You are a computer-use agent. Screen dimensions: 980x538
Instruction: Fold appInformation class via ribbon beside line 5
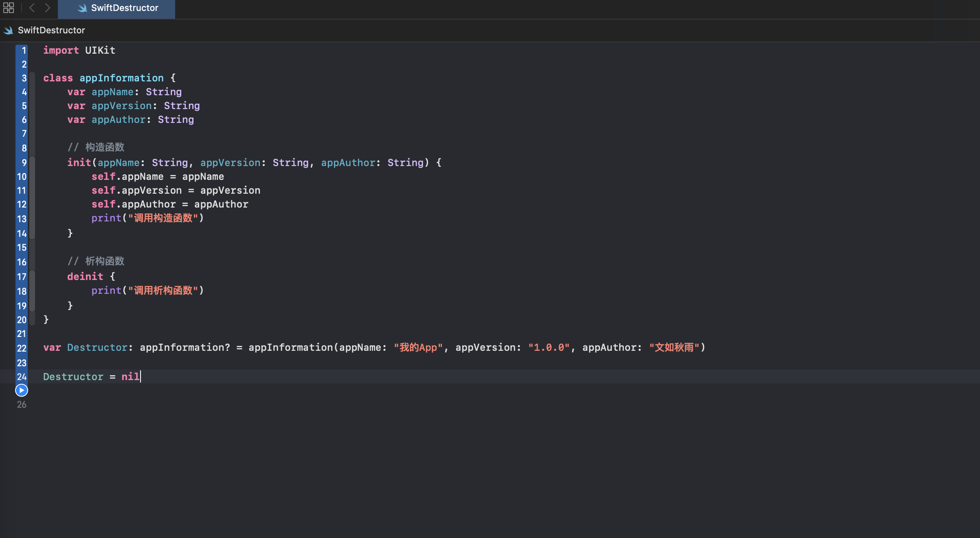[32, 106]
